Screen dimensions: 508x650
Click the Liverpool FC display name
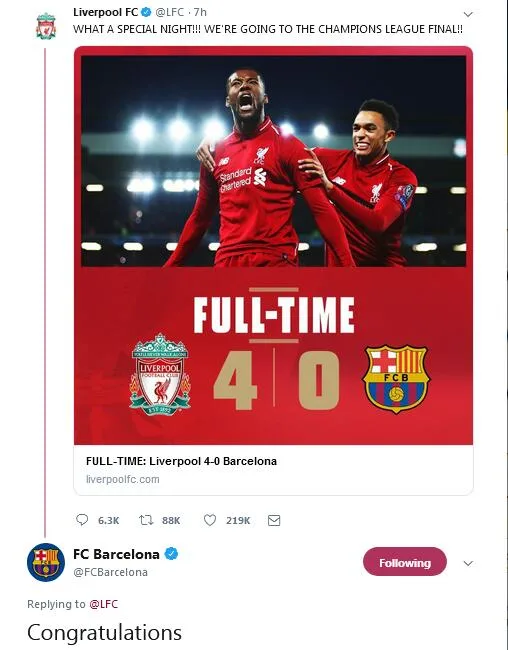point(105,12)
